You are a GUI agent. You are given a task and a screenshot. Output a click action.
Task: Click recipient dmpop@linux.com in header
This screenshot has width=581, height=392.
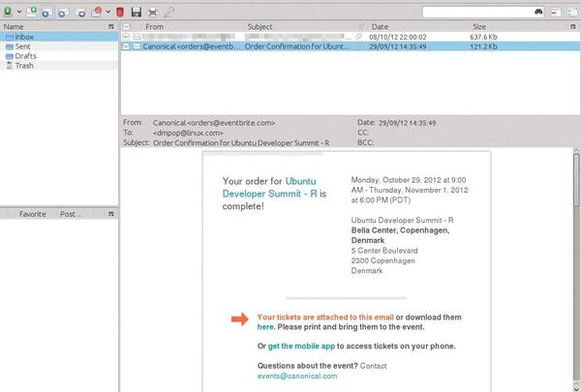pos(188,133)
